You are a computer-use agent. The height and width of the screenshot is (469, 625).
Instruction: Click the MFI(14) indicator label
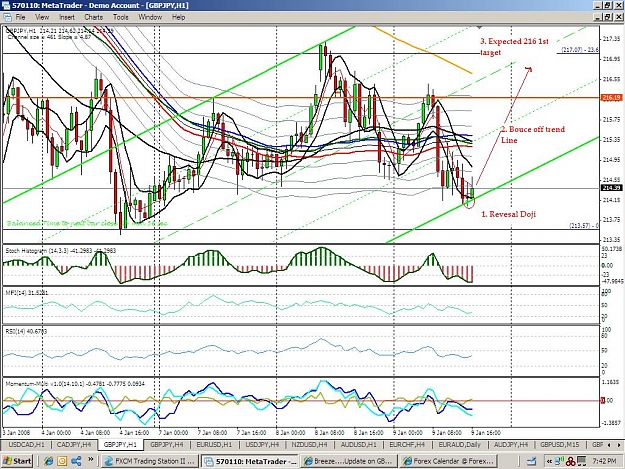point(26,293)
